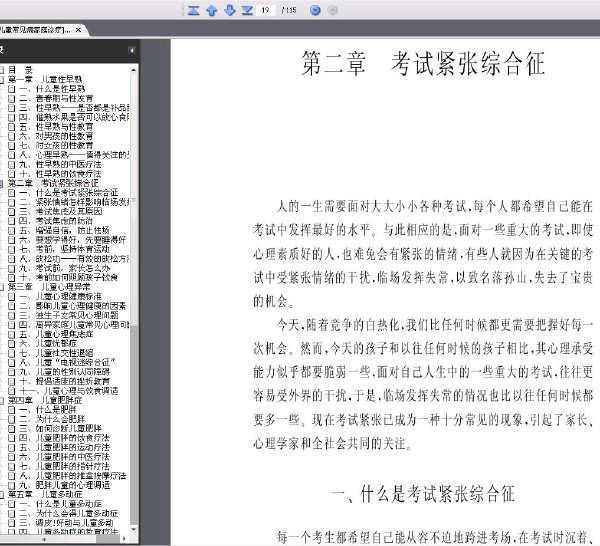Open bookmark 七、儿童肥胖的指针疗法
600x546 pixels.
(x=65, y=466)
